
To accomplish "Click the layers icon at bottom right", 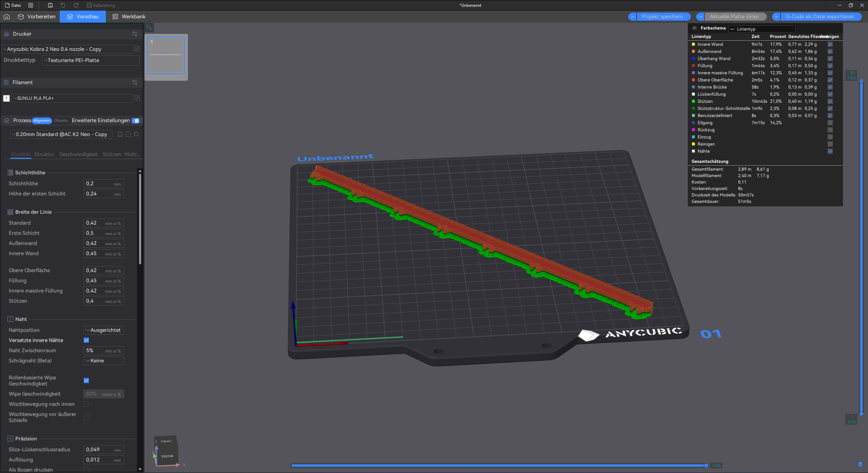I will pyautogui.click(x=860, y=465).
